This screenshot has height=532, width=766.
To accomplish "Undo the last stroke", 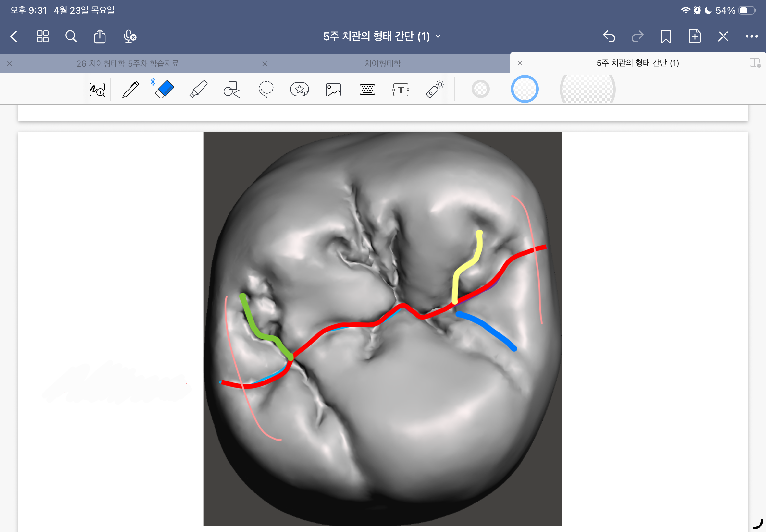I will (x=609, y=36).
